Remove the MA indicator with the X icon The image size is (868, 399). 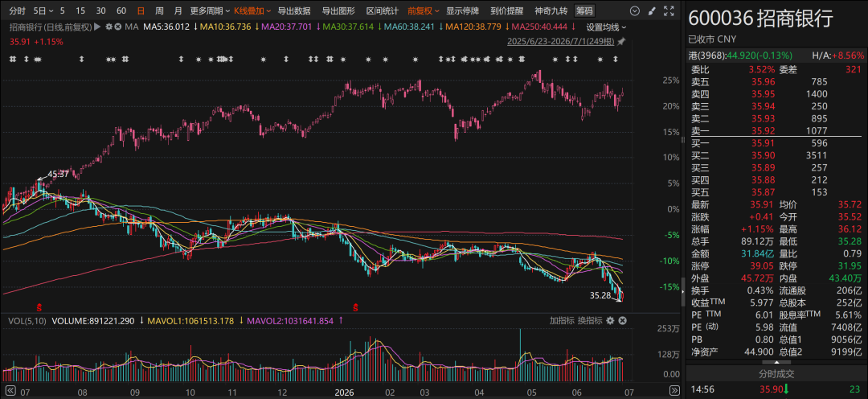[117, 27]
